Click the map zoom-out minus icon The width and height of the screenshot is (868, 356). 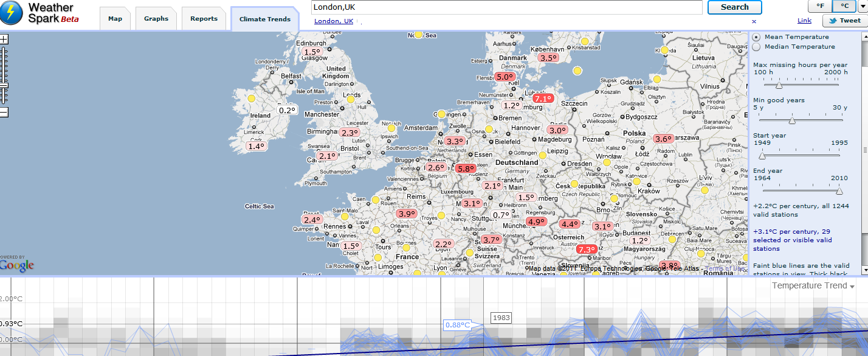coord(4,113)
